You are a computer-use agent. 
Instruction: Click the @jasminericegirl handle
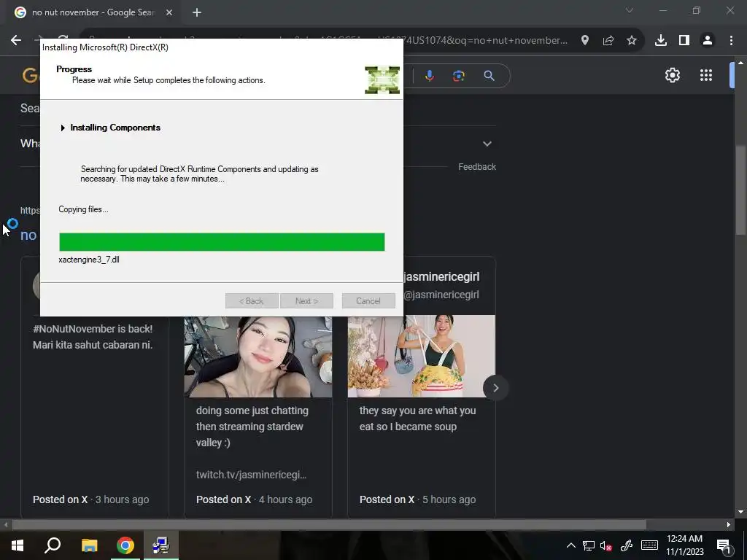tap(441, 295)
